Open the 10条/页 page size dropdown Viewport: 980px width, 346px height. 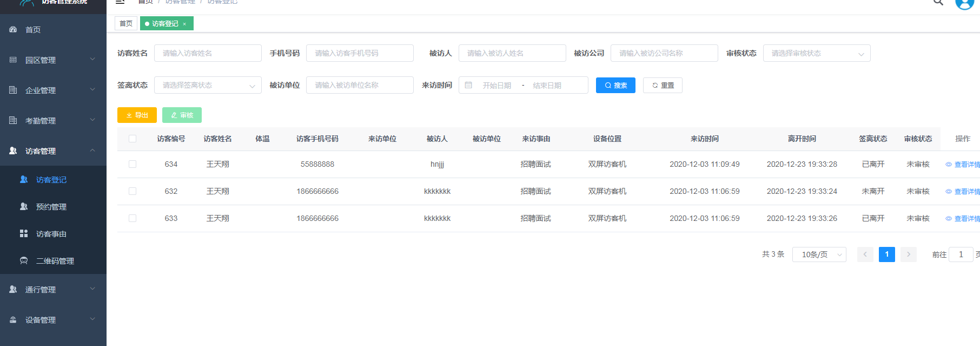click(819, 254)
